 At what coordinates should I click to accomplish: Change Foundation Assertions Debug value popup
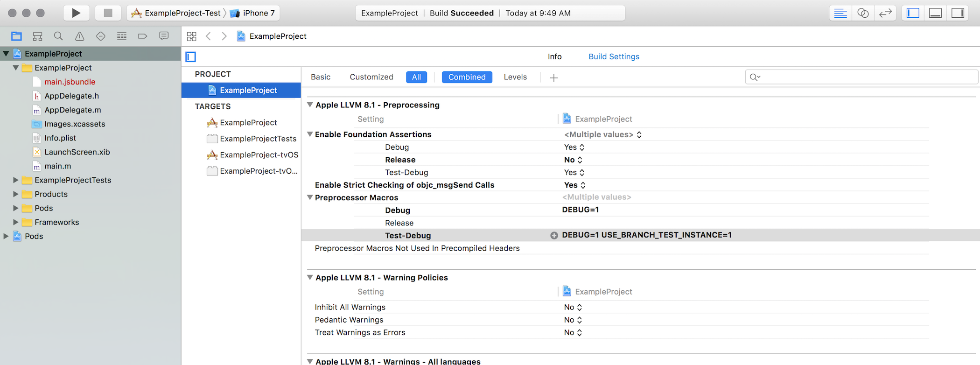coord(574,147)
